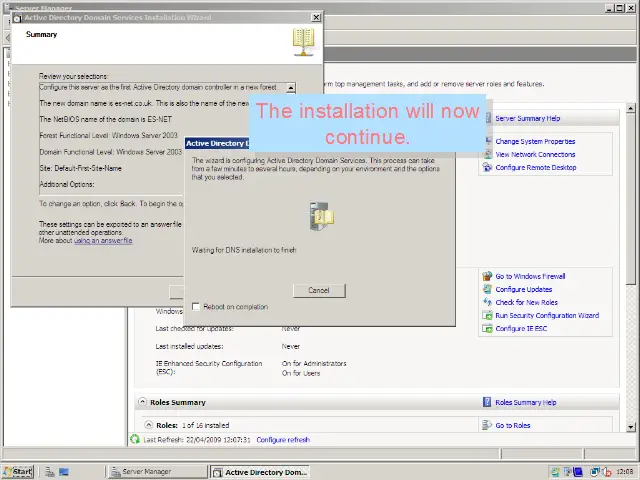
Task: Click the 'Waiting for DNS installation to finish' status text
Action: (x=244, y=250)
